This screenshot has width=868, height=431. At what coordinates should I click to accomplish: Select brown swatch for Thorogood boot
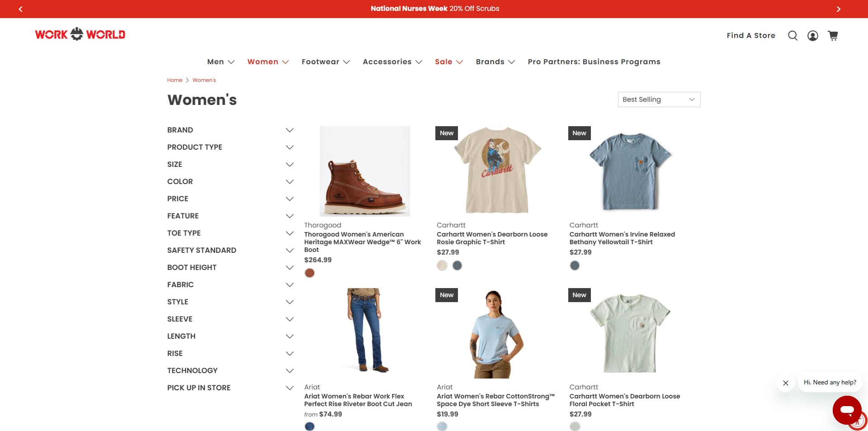(310, 273)
